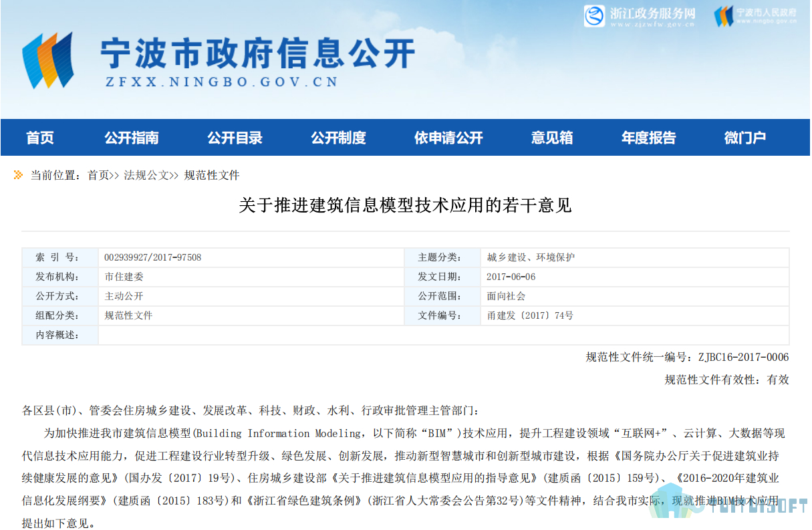Click the 主动公开 disclosure method value
Image resolution: width=812 pixels, height=530 pixels.
[124, 296]
